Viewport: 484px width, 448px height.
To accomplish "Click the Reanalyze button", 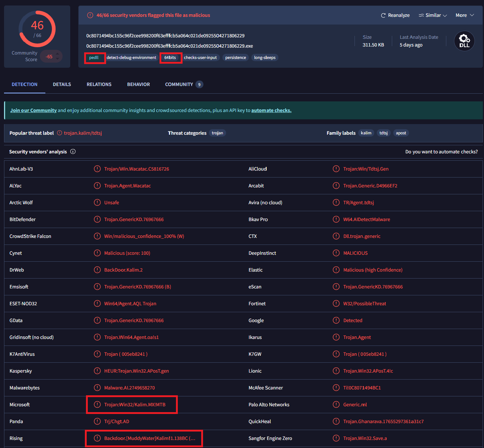I will click(395, 15).
